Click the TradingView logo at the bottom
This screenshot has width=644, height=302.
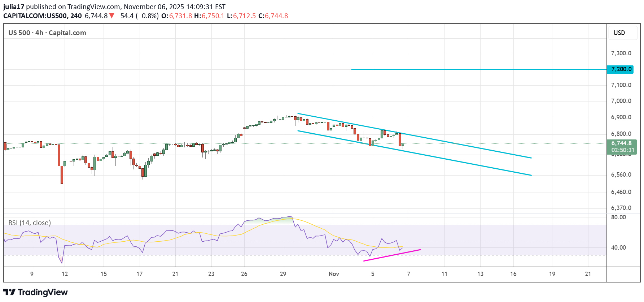point(35,292)
